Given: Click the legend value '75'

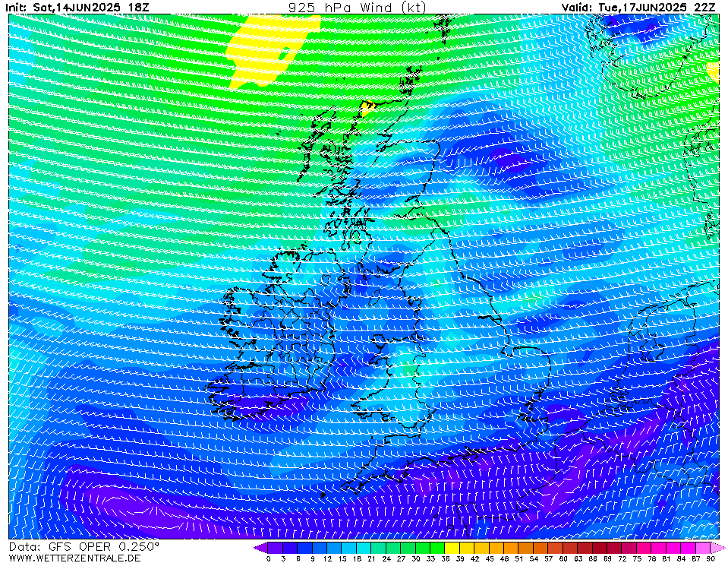Looking at the screenshot, I should click(x=637, y=558).
